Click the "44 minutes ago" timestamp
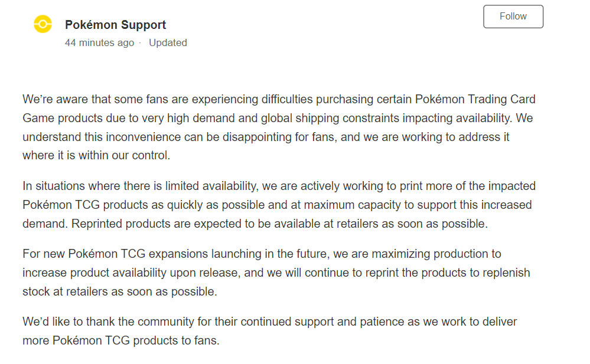 coord(99,42)
